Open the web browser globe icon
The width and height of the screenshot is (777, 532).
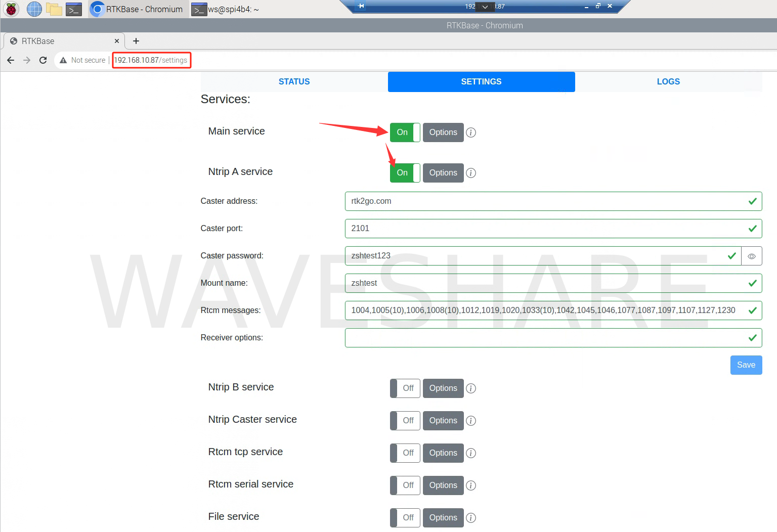point(34,9)
